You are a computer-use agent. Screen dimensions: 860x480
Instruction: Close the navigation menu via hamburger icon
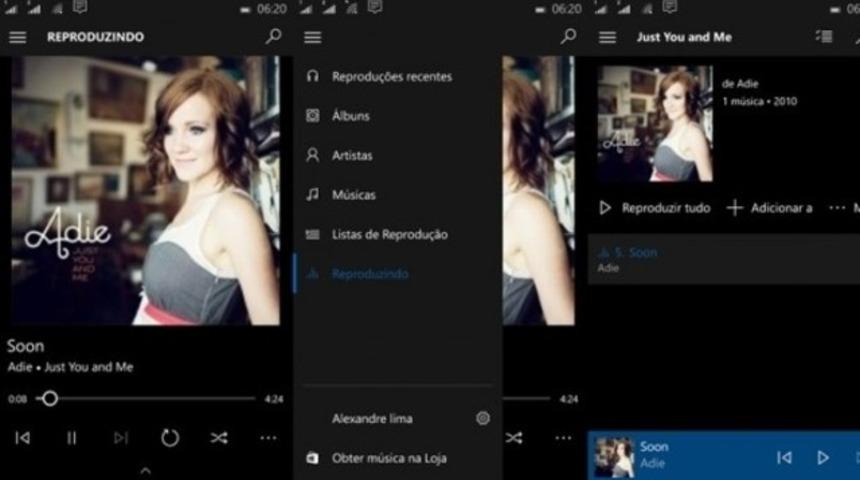pyautogui.click(x=313, y=37)
